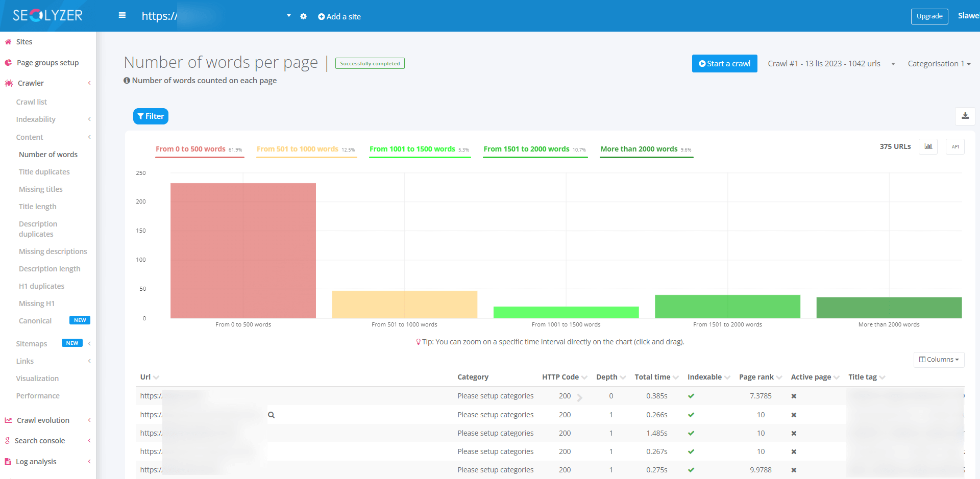Viewport: 980px width, 479px height.
Task: Open the Columns dropdown
Action: 939,360
